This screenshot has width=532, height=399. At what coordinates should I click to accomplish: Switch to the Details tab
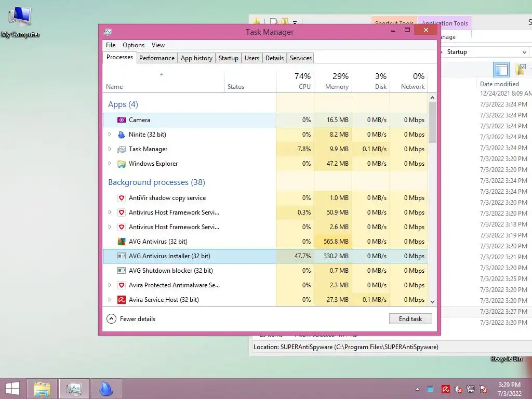pos(274,58)
